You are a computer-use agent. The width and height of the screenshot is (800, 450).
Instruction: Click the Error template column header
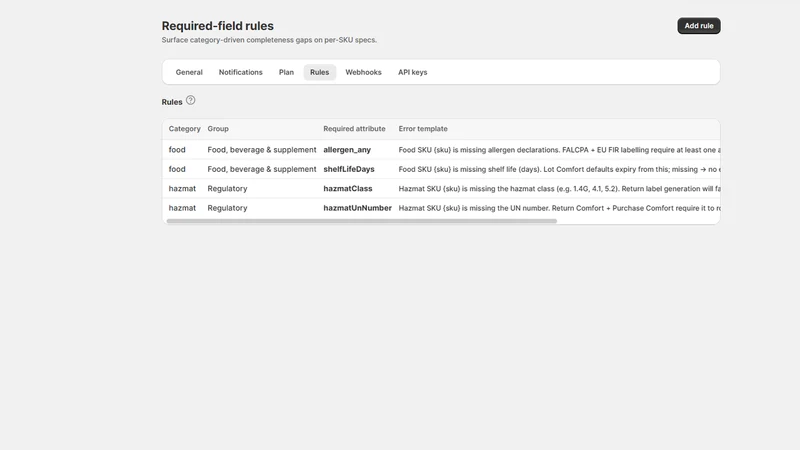(423, 129)
